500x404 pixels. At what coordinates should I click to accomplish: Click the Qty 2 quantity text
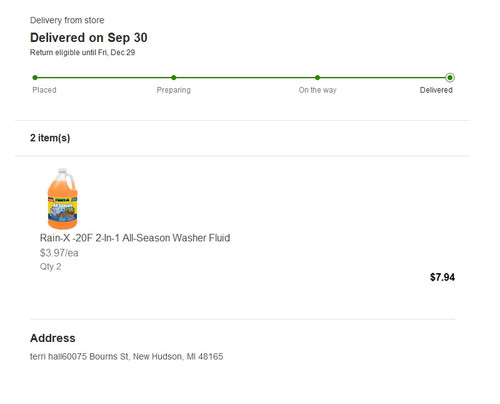pos(50,267)
